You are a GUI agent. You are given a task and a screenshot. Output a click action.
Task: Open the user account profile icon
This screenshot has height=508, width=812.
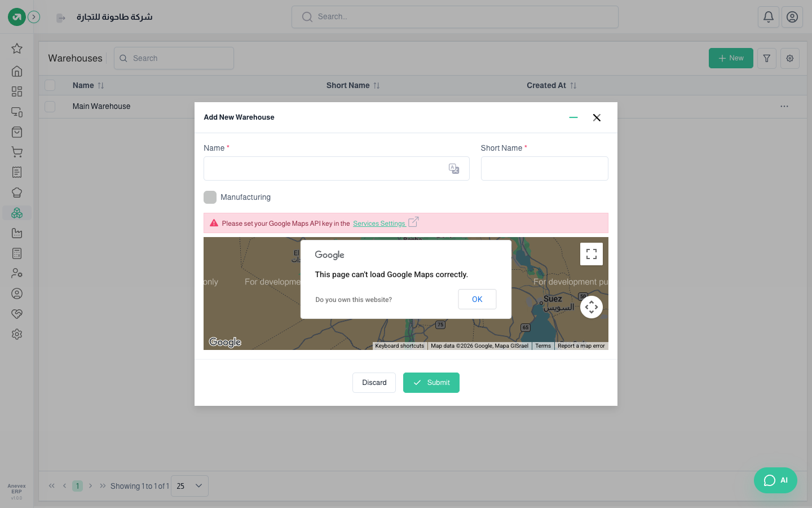click(792, 17)
